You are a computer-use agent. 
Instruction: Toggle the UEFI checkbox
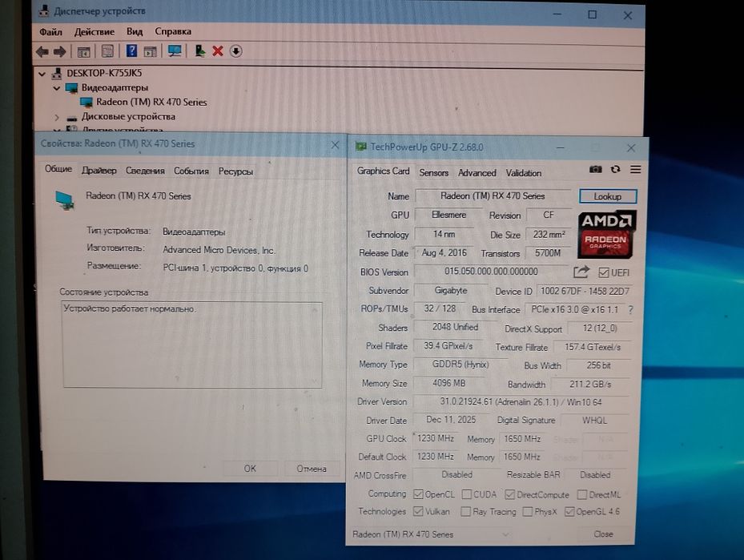coord(604,273)
